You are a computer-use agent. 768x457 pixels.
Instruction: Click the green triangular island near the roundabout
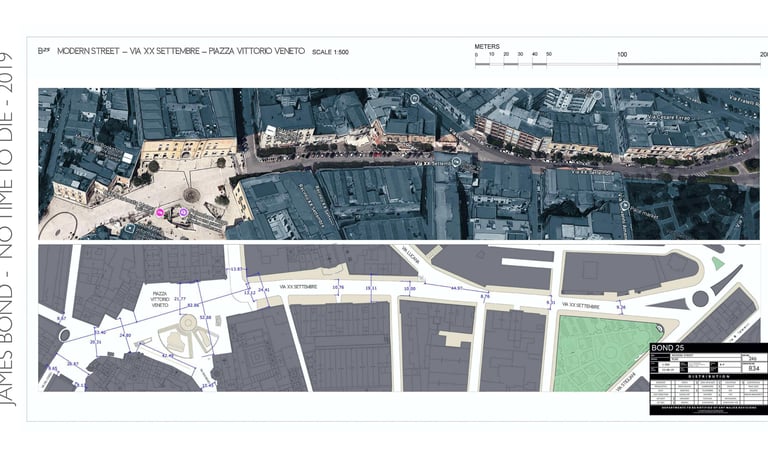[x=718, y=263]
